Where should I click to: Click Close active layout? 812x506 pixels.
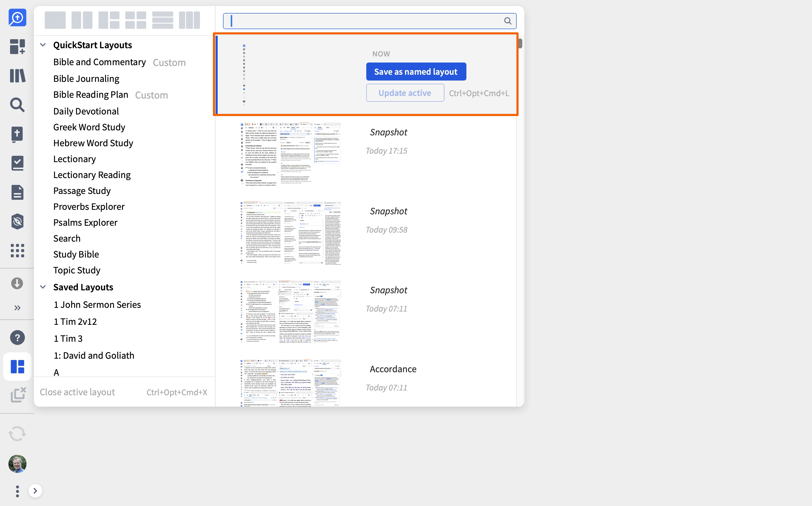click(77, 392)
